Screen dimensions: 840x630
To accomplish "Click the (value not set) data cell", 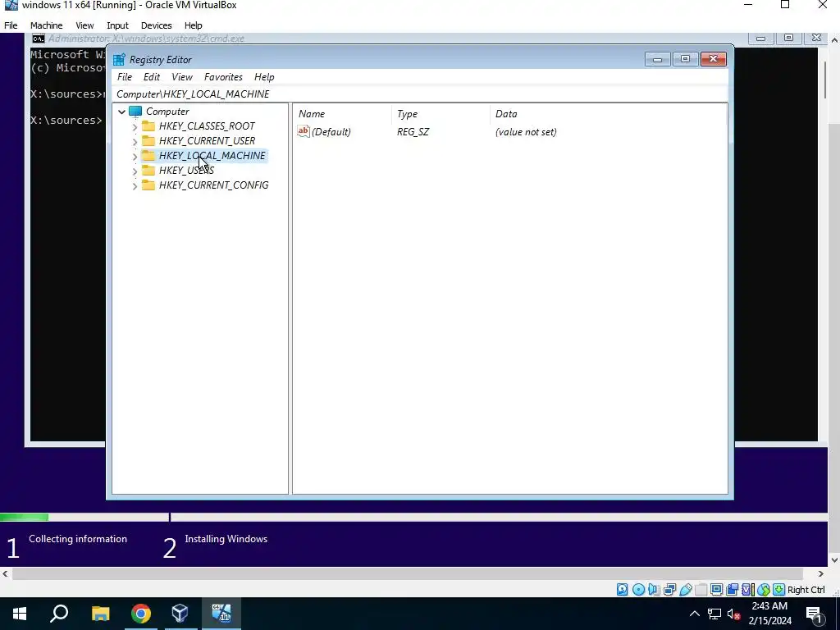I will (526, 132).
